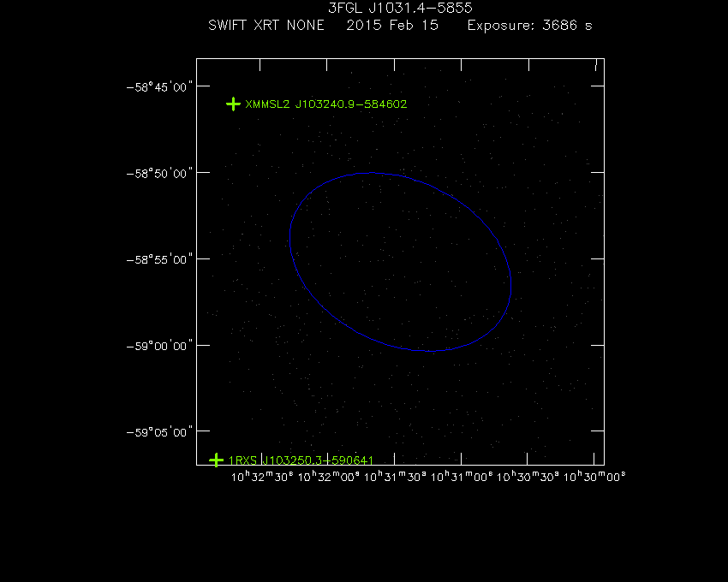
Task: Click the green cross marker for XMMSL2 source
Action: tap(233, 104)
